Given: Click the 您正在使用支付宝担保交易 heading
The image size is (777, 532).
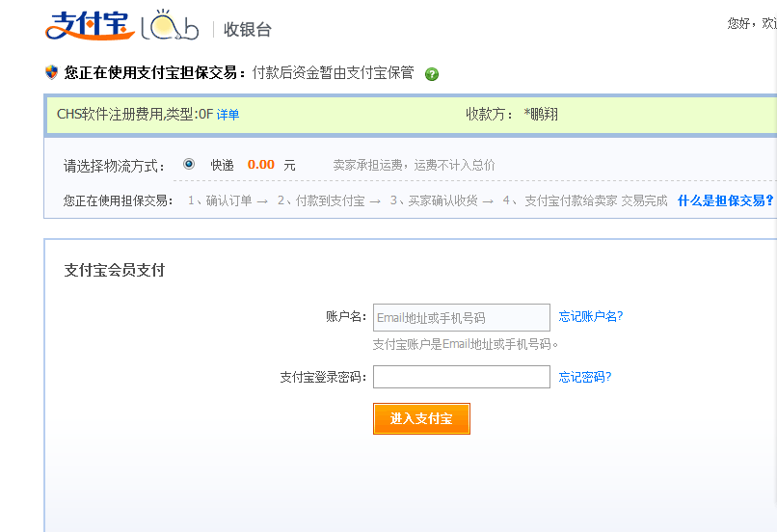Looking at the screenshot, I should tap(154, 73).
